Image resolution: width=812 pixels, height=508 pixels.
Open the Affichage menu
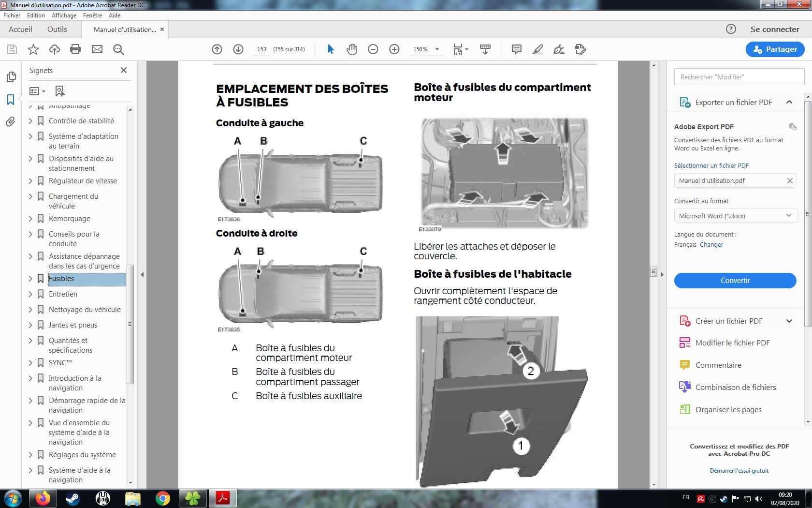click(64, 15)
